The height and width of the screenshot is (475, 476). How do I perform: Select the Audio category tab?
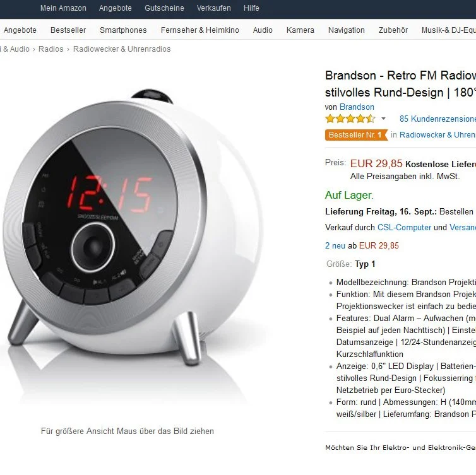(x=263, y=30)
